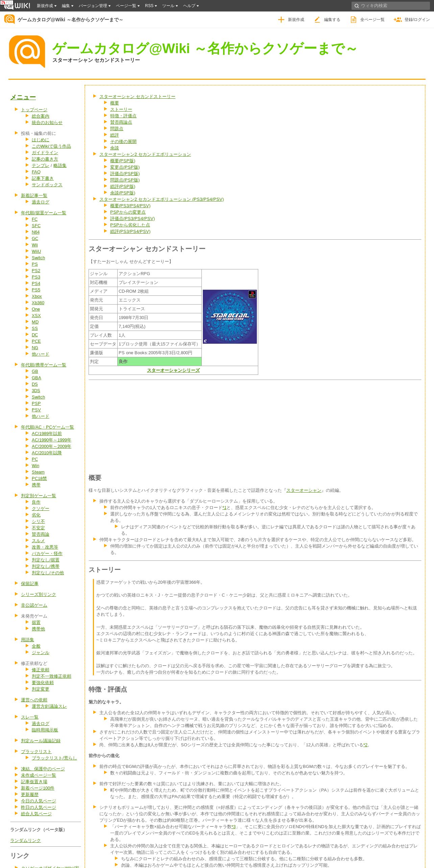This screenshot has height=868, width=434.
Task: Open 新着記事一覧 in sidebar
Action: coord(34,196)
